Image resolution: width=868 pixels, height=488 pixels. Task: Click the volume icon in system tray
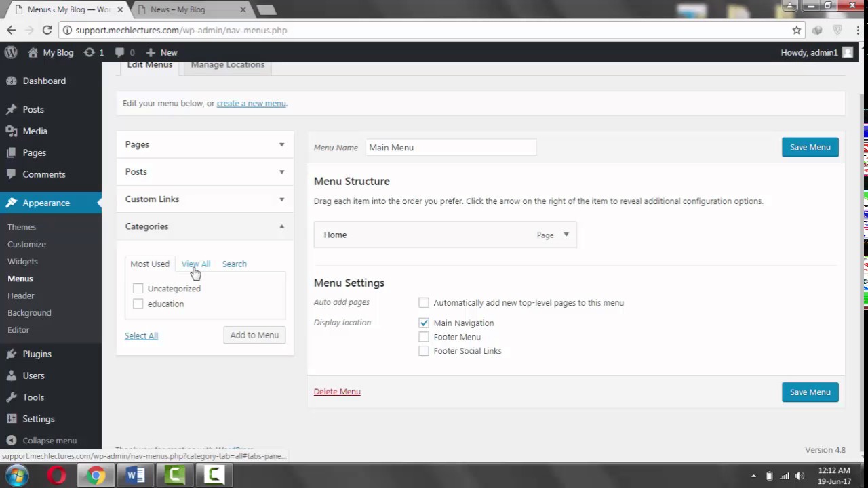pos(800,476)
